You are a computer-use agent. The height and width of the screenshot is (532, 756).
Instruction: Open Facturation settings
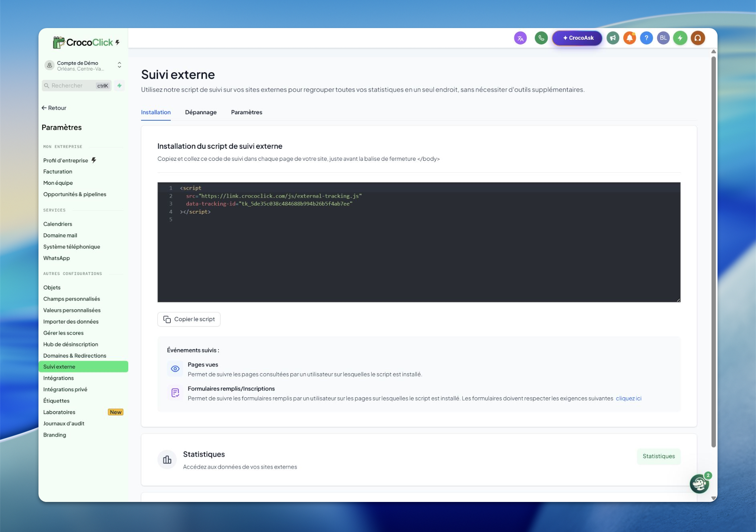tap(58, 172)
